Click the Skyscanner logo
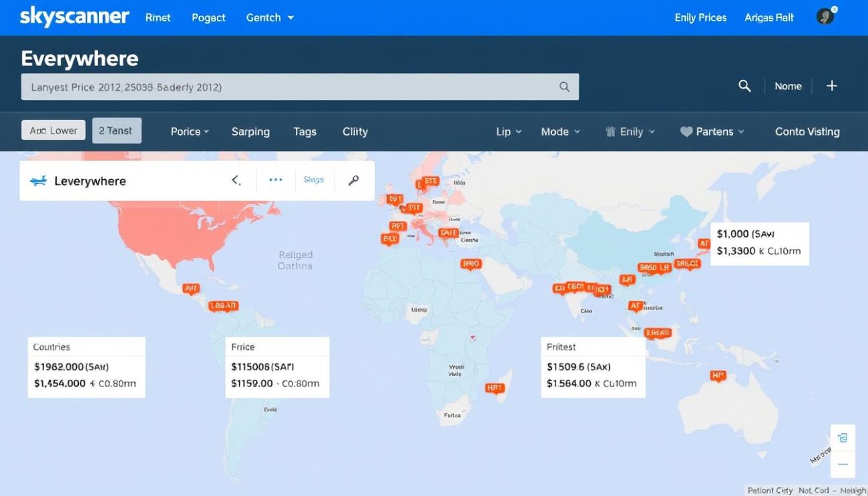The width and height of the screenshot is (868, 496). coord(73,17)
